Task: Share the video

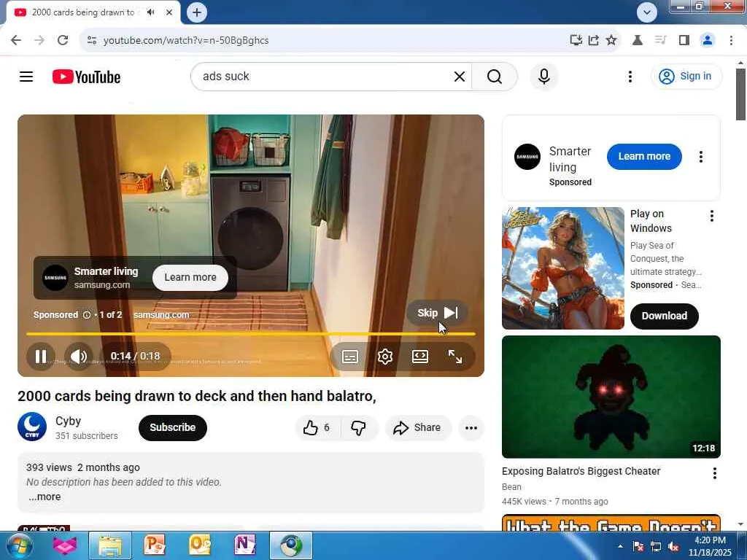Action: 417,427
